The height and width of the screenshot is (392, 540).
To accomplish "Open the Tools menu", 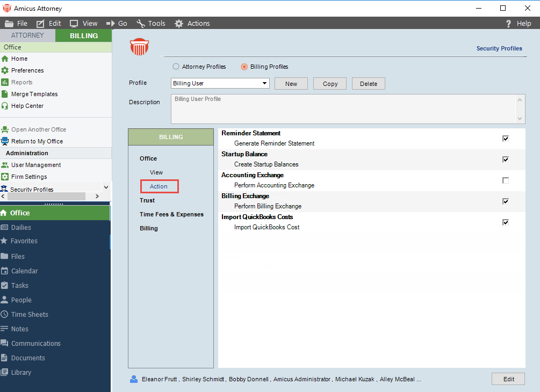I will point(151,23).
